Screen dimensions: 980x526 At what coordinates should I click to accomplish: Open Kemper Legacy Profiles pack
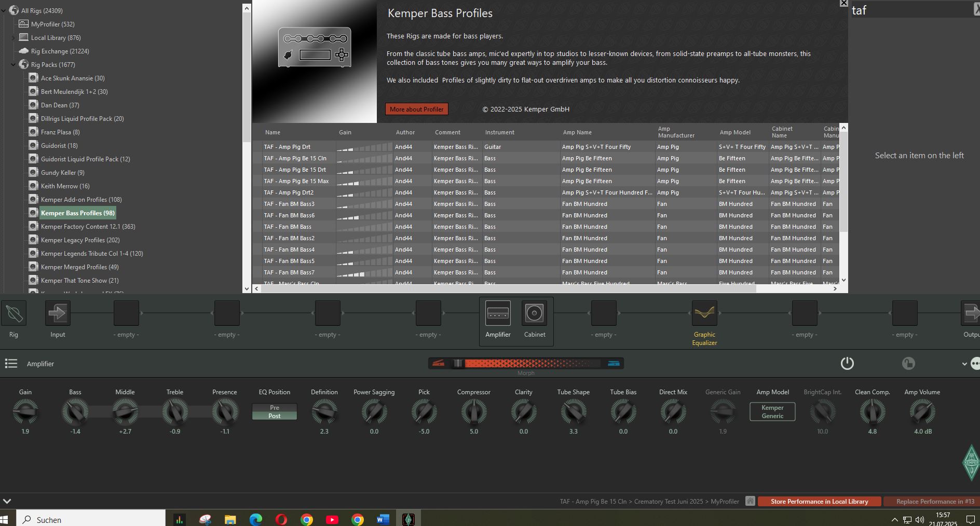80,240
